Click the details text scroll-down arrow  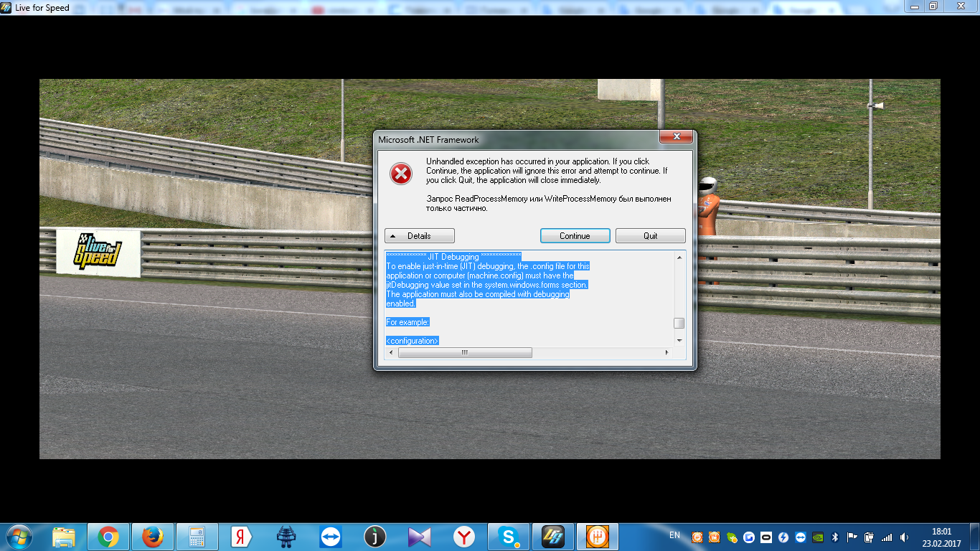coord(679,340)
